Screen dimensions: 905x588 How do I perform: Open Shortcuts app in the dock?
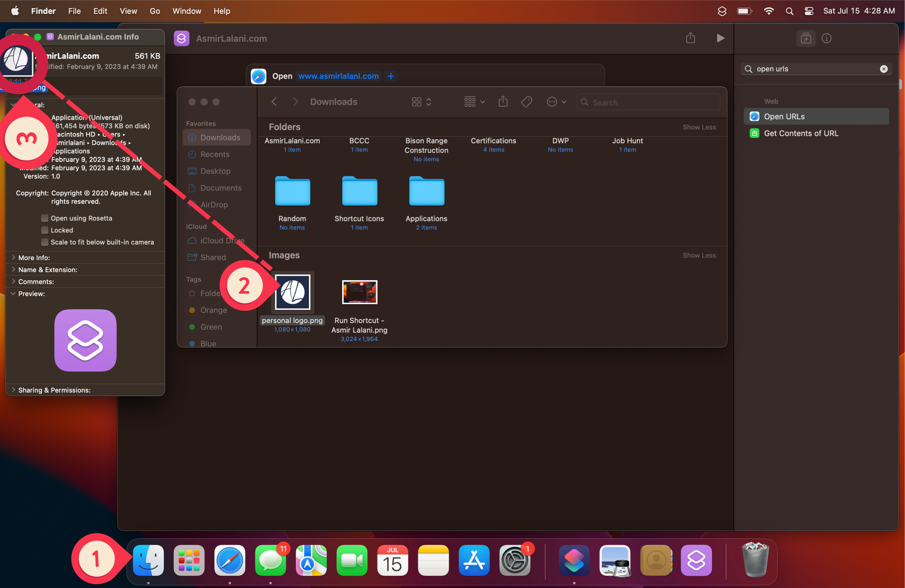tap(574, 560)
